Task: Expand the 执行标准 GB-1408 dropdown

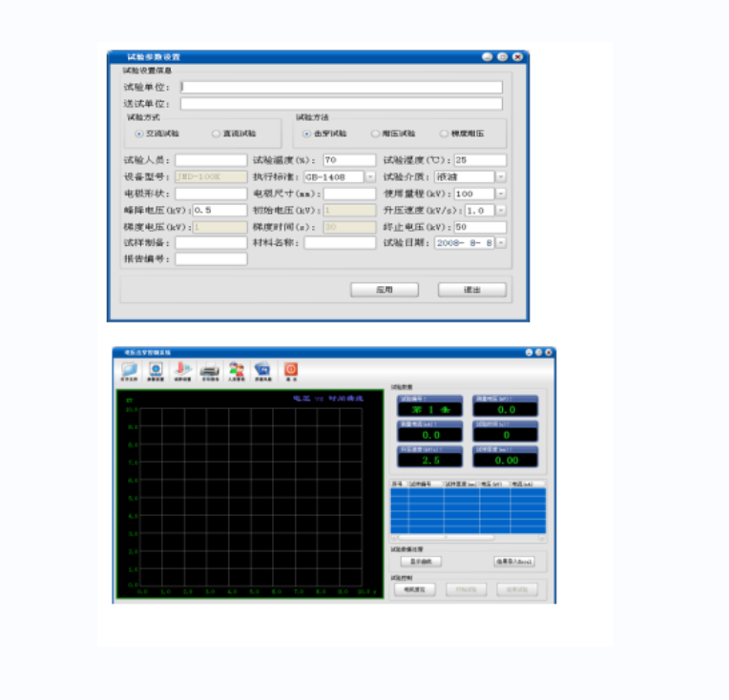Action: [370, 177]
